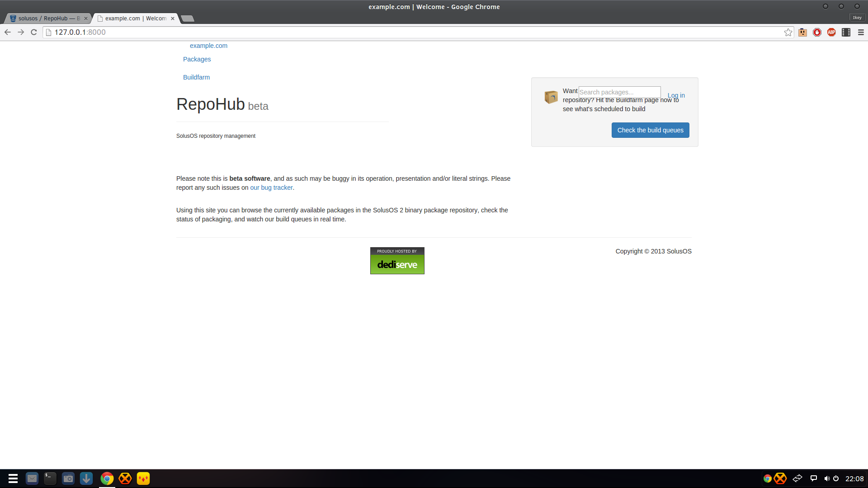Click the Log in link
The width and height of the screenshot is (868, 488).
tap(676, 95)
